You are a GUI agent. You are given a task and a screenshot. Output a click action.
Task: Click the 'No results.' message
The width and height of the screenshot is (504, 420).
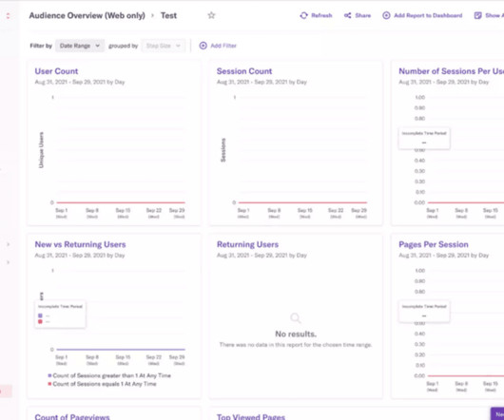pos(296,334)
